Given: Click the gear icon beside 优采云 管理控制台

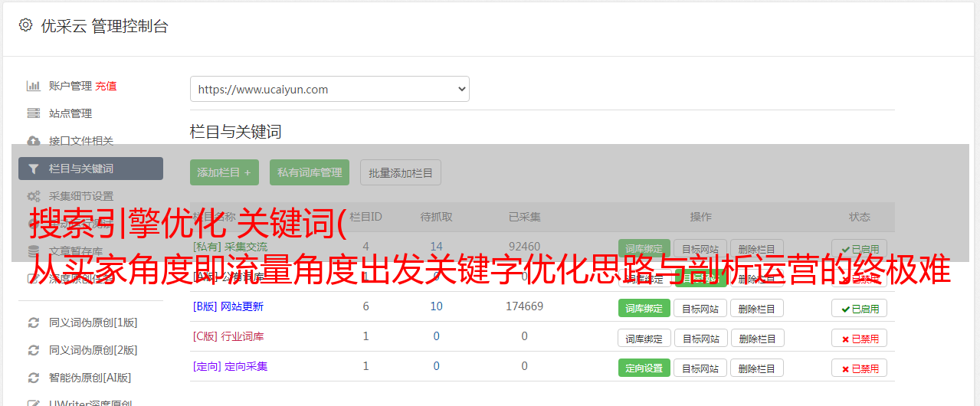Looking at the screenshot, I should coord(25,25).
